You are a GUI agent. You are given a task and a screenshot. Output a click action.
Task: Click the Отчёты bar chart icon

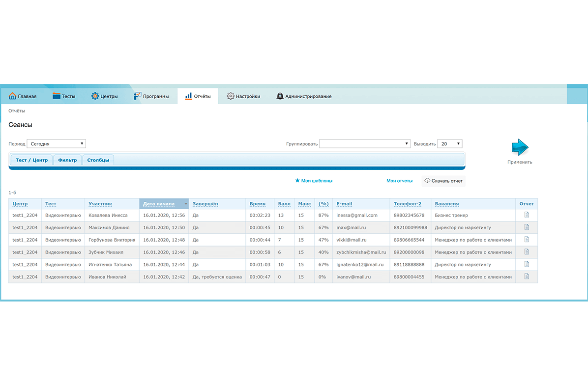point(188,96)
